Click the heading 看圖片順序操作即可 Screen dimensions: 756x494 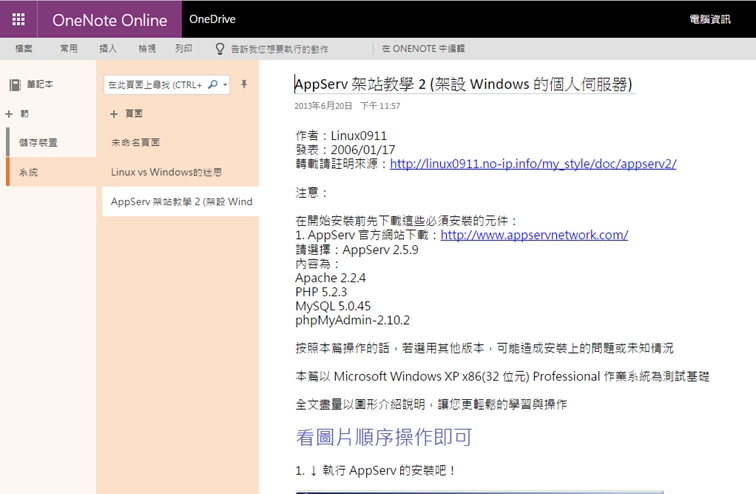click(x=384, y=437)
